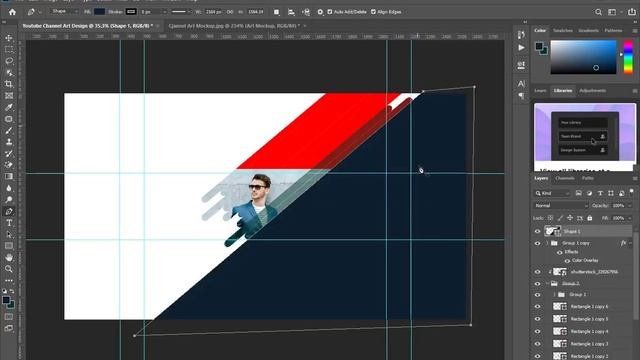The height and width of the screenshot is (360, 640).
Task: Select the Move tool
Action: tap(9, 38)
